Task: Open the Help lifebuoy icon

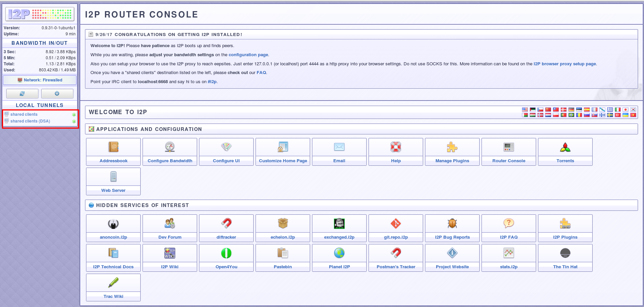Action: pyautogui.click(x=396, y=147)
